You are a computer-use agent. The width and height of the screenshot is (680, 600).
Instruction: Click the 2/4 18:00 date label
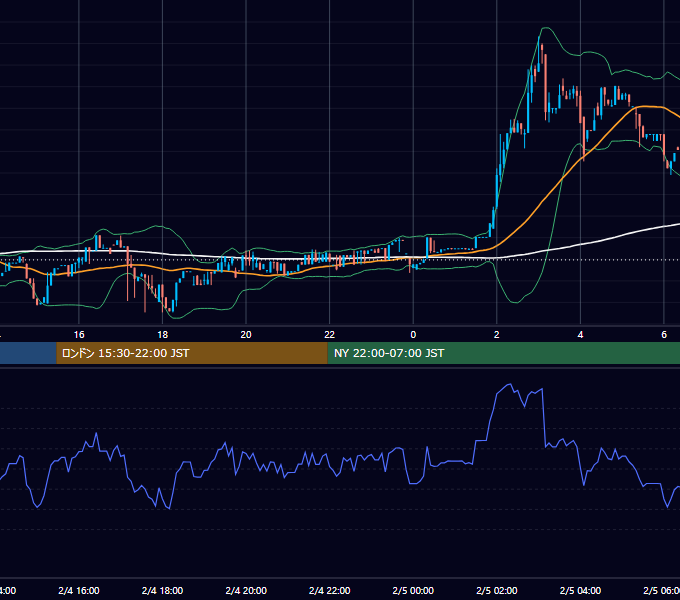162,590
